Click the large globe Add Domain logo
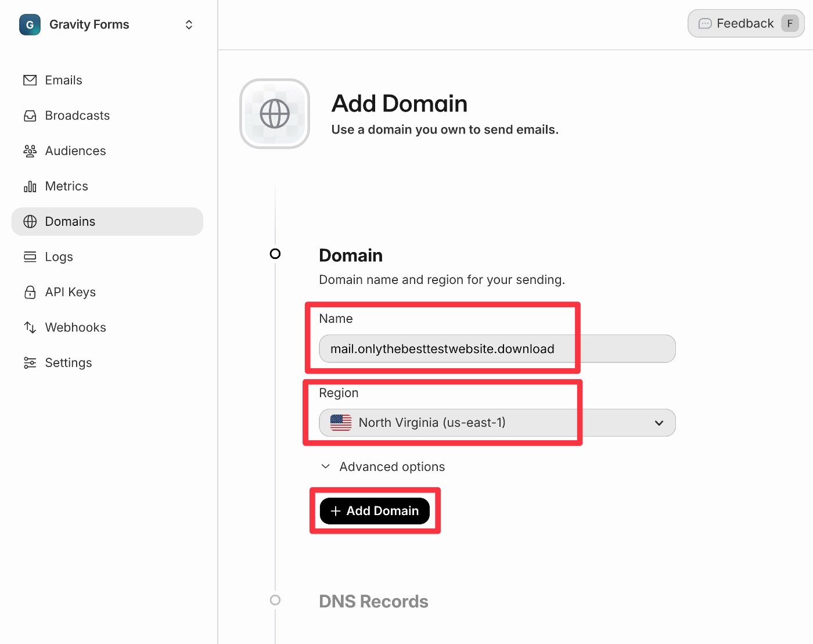This screenshot has height=644, width=813. [x=275, y=114]
